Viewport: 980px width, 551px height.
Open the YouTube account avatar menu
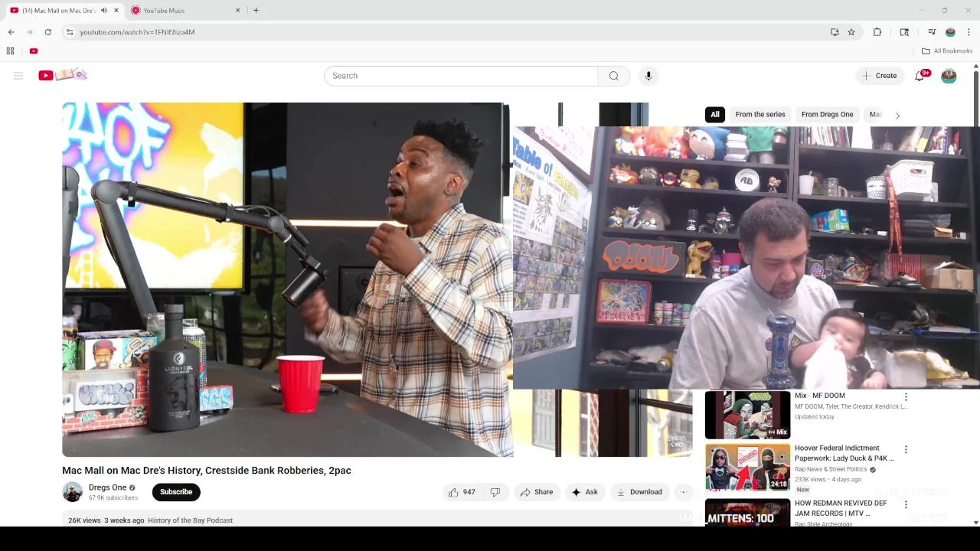click(949, 76)
